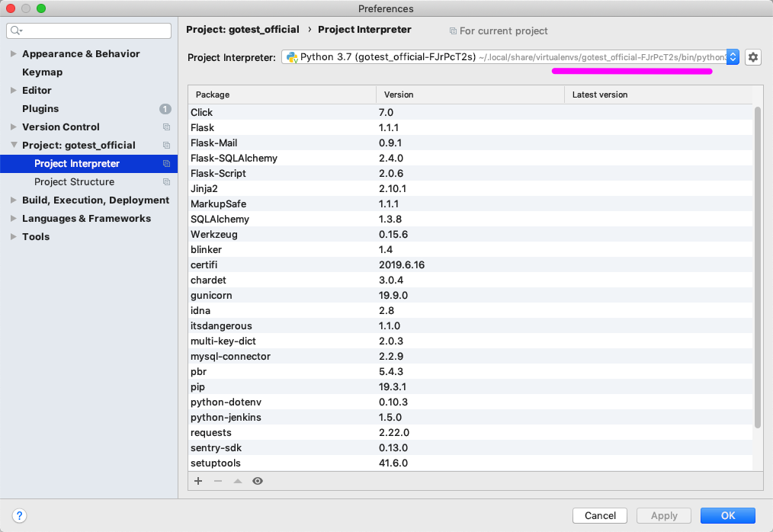The width and height of the screenshot is (773, 532).
Task: Click the Python logo in the interpreter selector
Action: (x=292, y=56)
